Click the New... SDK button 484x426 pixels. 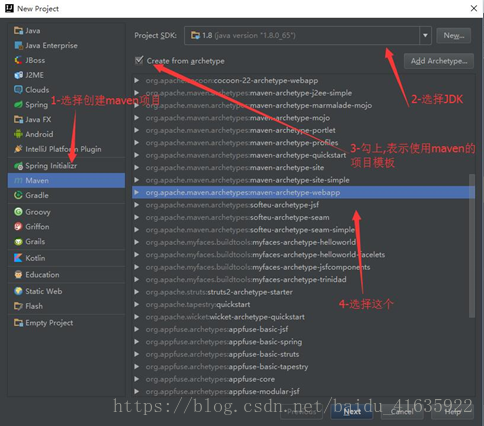454,35
